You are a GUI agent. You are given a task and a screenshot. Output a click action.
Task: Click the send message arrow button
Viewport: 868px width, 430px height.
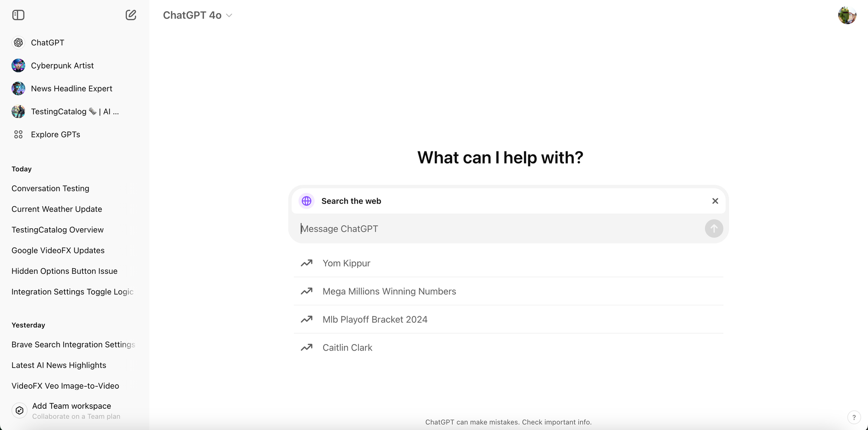[x=714, y=228]
